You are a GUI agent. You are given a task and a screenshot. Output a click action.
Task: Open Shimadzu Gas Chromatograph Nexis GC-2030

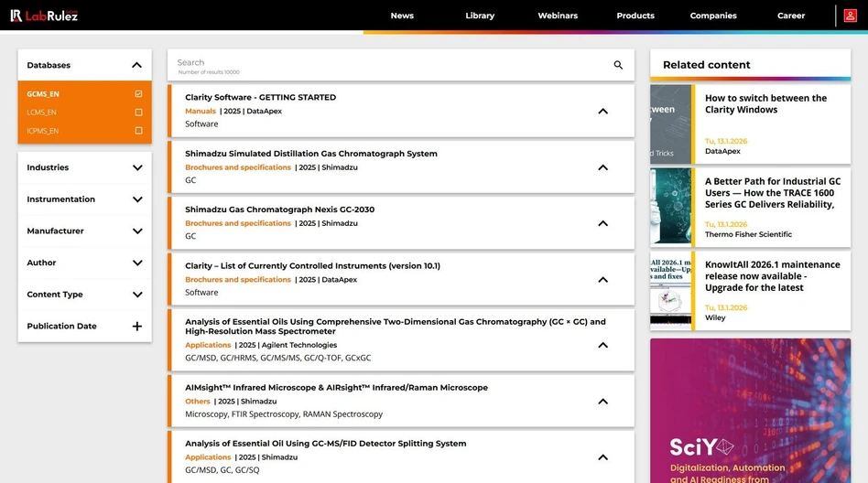click(x=279, y=209)
